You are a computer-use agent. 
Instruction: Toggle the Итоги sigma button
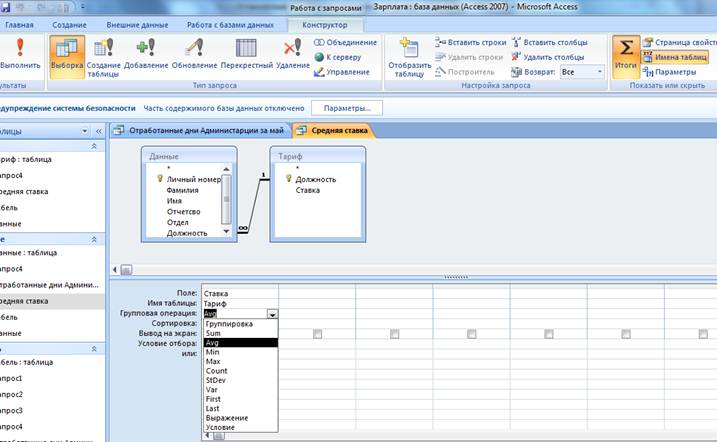coord(626,54)
